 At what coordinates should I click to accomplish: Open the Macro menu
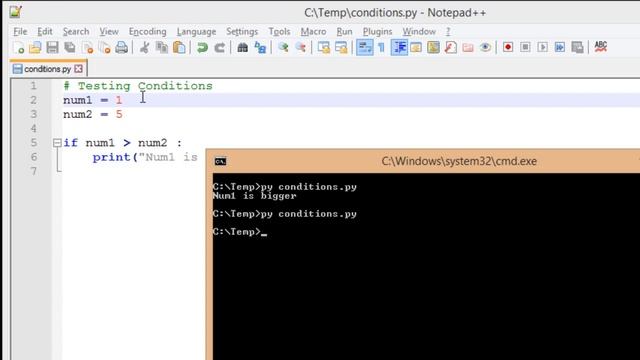[313, 31]
